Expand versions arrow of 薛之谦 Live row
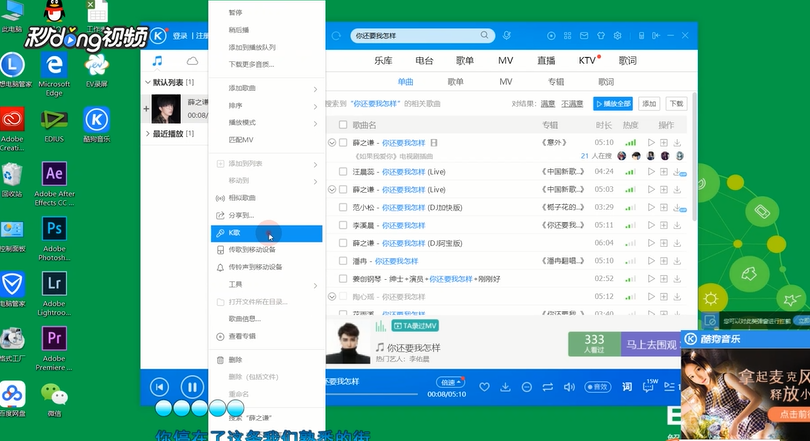The height and width of the screenshot is (441, 810). click(x=332, y=190)
